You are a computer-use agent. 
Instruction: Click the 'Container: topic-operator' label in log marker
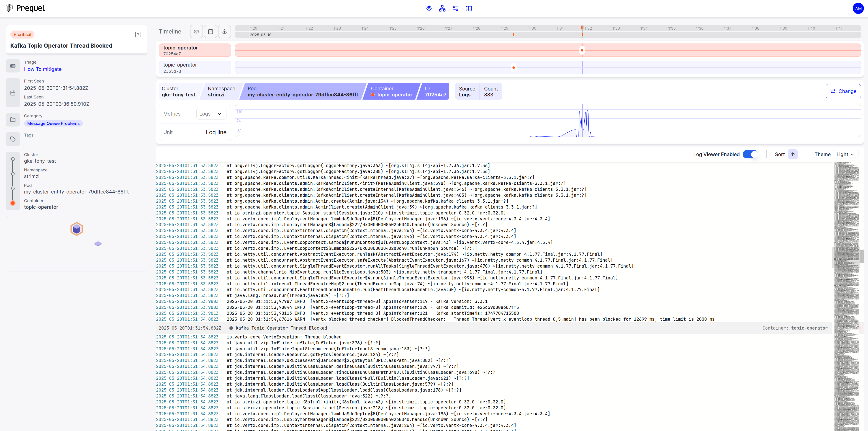coord(795,328)
